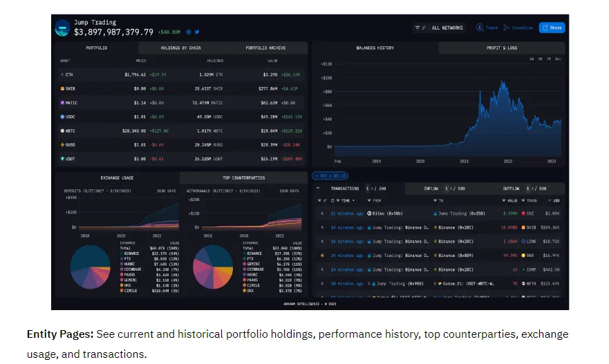
Task: Click the link icon beside All Networks
Action: pos(424,28)
